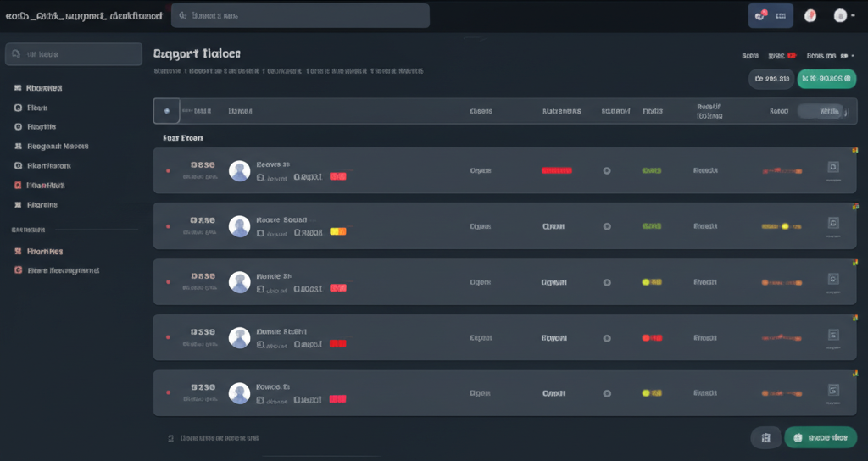Open the sort dropdown at far right above pills
The height and width of the screenshot is (461, 868).
click(x=830, y=56)
